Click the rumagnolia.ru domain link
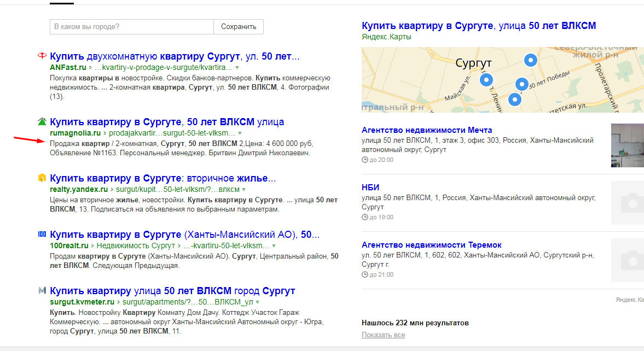 pos(75,133)
